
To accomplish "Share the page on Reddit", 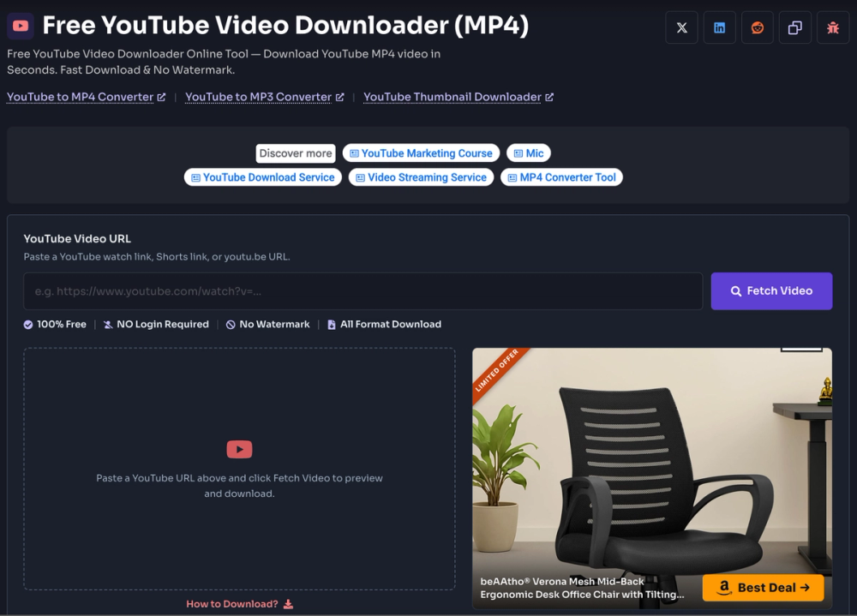I will (x=757, y=27).
